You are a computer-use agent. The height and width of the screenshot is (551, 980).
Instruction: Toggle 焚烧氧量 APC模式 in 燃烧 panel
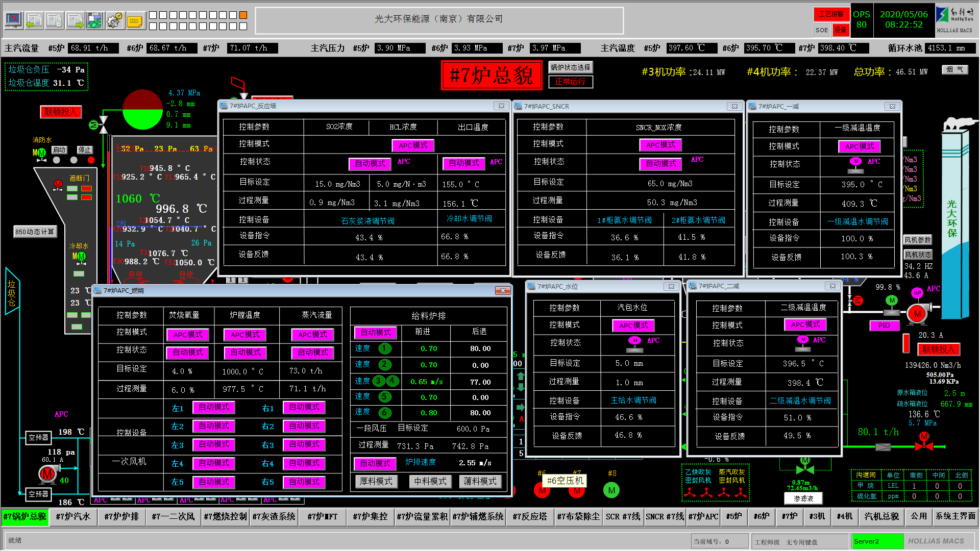coord(188,335)
